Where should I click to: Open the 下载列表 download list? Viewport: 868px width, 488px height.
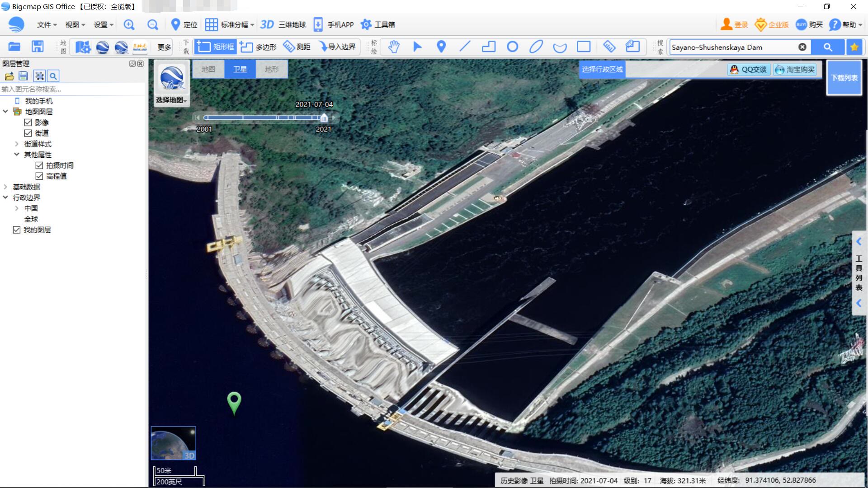pyautogui.click(x=844, y=78)
